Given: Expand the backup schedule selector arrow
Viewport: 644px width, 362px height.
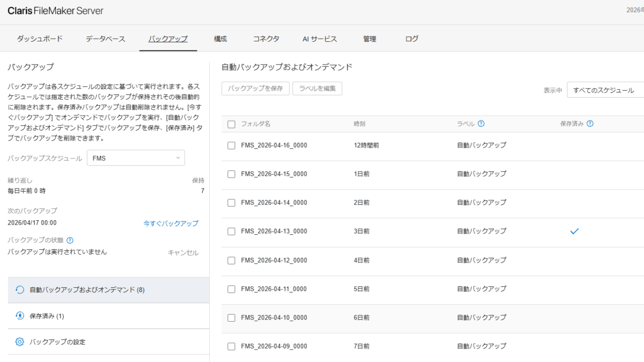Looking at the screenshot, I should click(x=178, y=157).
